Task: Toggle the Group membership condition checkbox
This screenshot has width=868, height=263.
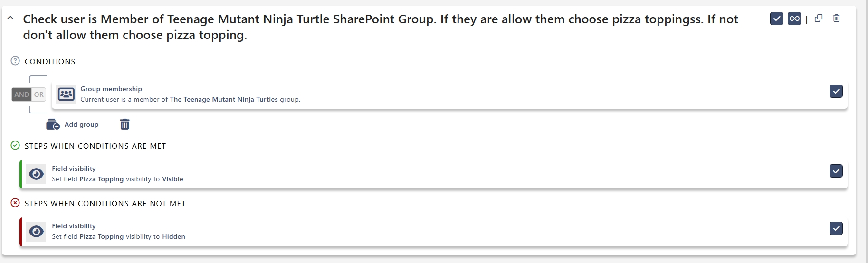Action: point(836,91)
